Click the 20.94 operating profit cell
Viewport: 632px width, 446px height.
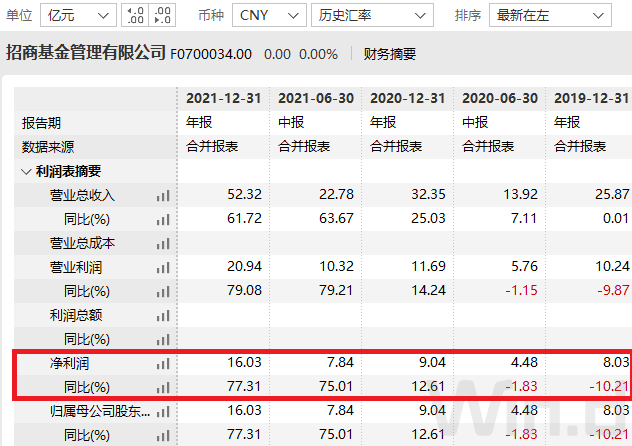point(244,267)
